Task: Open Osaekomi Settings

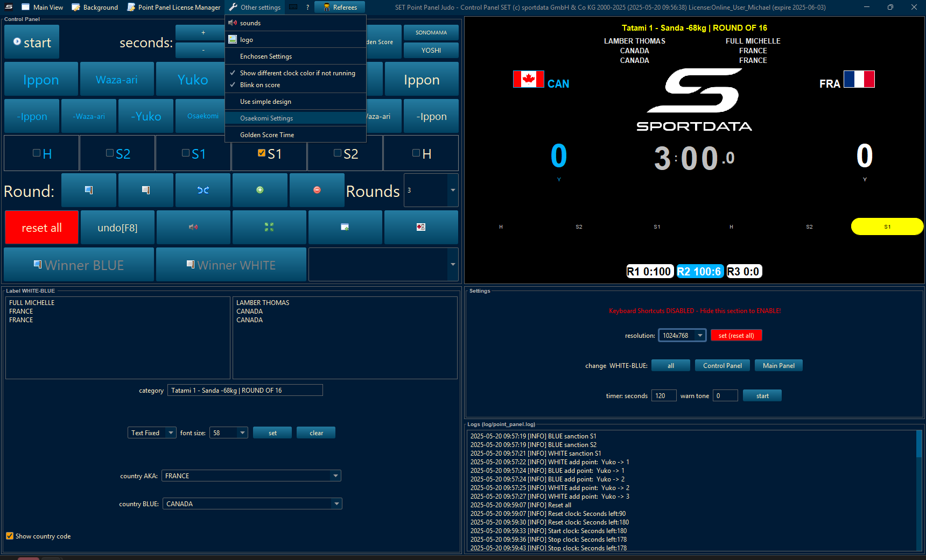Action: (296, 118)
